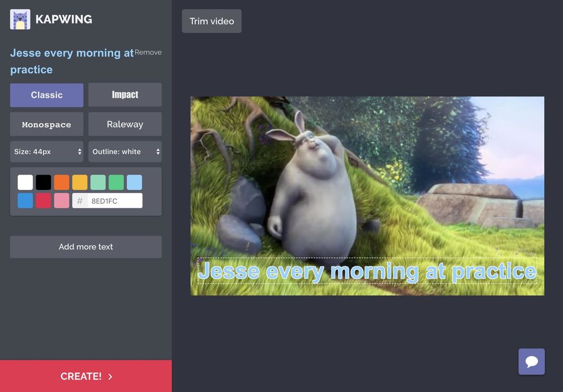Pick the red color swatch
The width and height of the screenshot is (563, 392).
[44, 201]
